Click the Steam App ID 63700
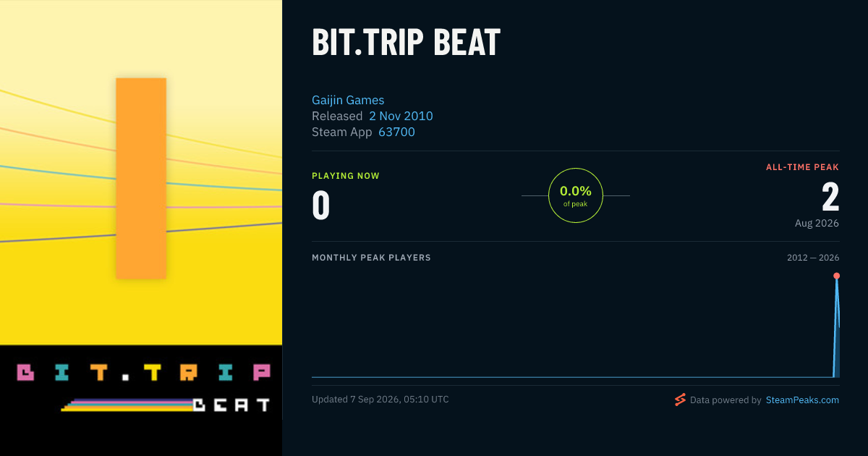The width and height of the screenshot is (868, 456). click(396, 132)
